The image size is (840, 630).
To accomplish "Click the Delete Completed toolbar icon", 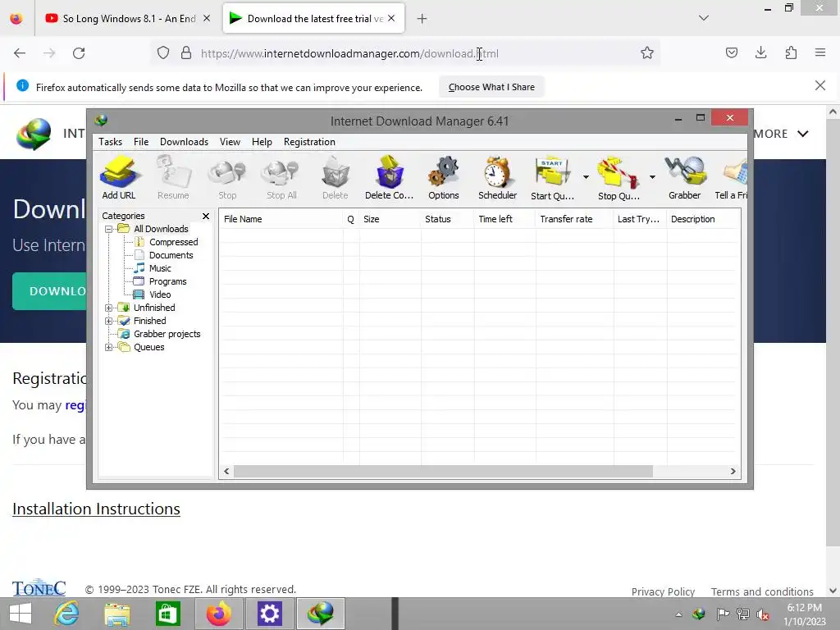I will (390, 178).
